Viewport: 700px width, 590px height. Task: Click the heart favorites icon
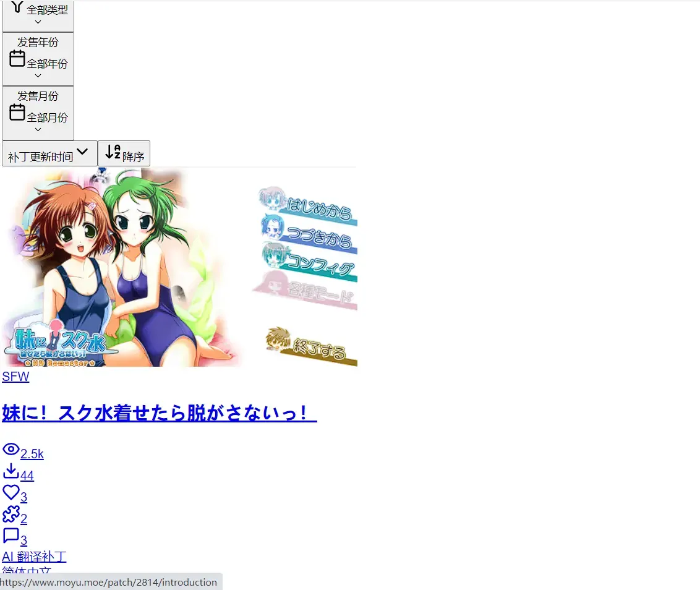(x=11, y=492)
